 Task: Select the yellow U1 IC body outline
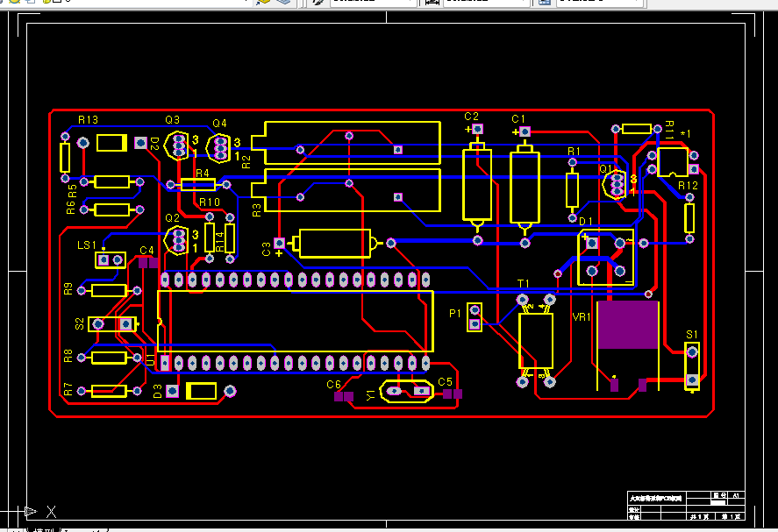[296, 322]
